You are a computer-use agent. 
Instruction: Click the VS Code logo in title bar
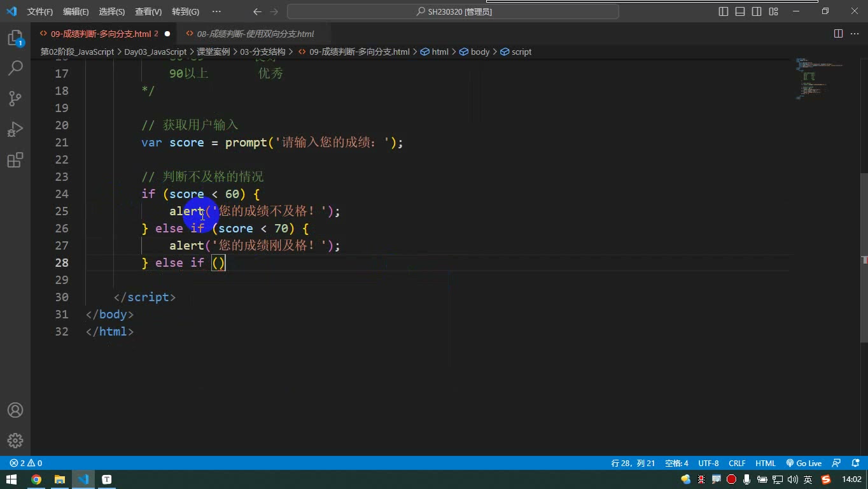click(x=11, y=11)
